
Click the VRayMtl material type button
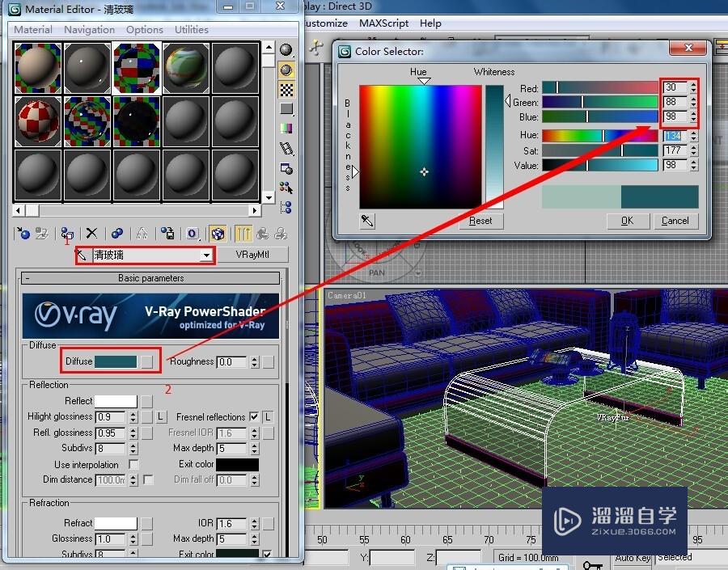click(x=252, y=255)
